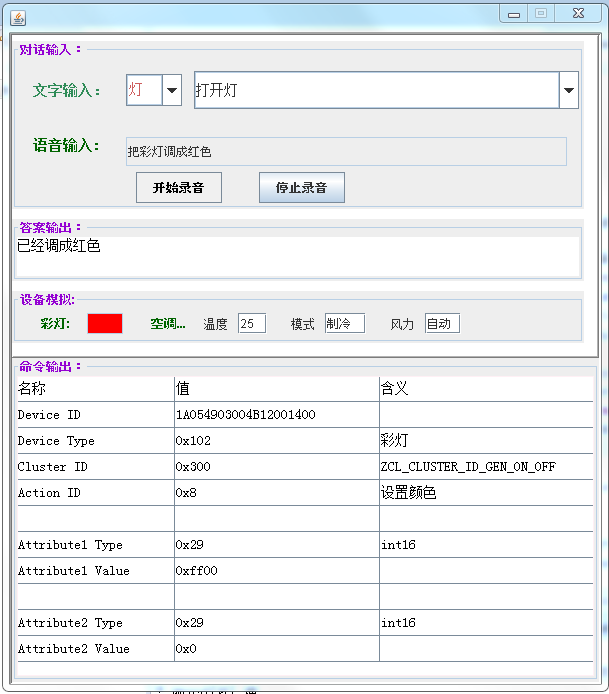
Task: Select the Action ID name cell
Action: point(96,493)
